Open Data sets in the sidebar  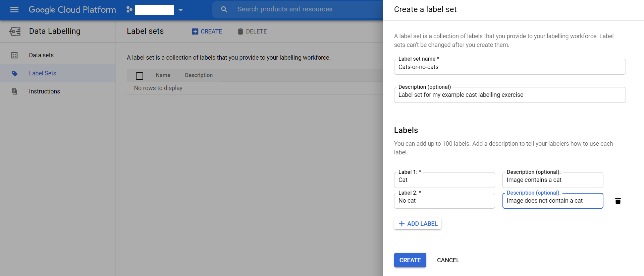point(41,55)
